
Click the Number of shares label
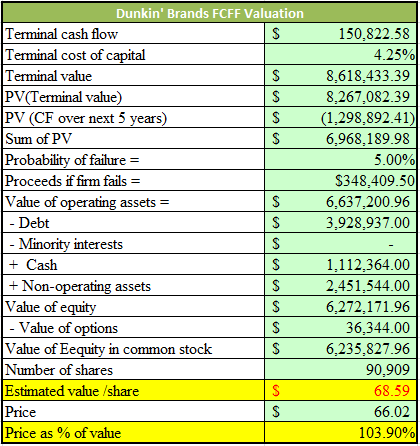click(x=59, y=370)
